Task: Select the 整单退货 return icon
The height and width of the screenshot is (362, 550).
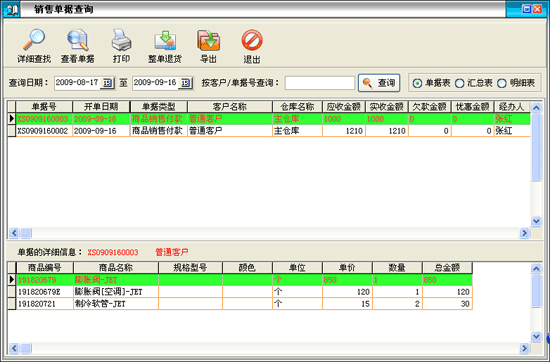Action: tap(165, 40)
